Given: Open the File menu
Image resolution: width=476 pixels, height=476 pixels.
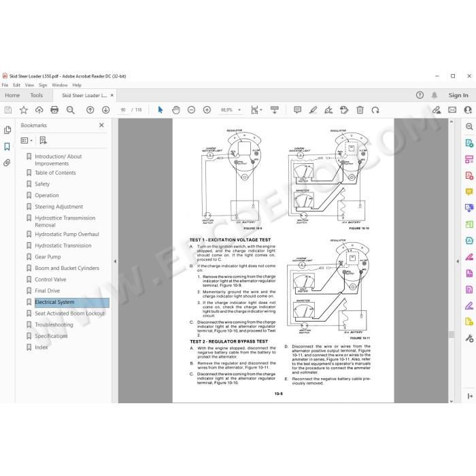Looking at the screenshot, I should 5,85.
